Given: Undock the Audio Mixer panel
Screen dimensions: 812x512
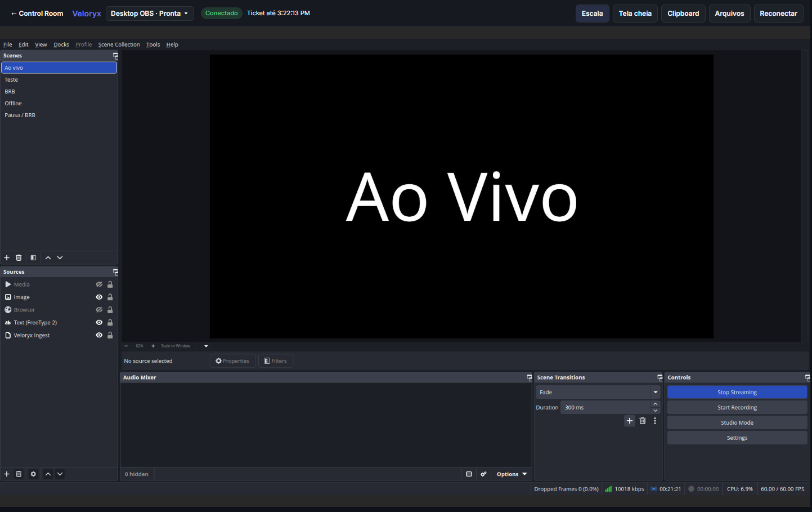Looking at the screenshot, I should click(x=529, y=377).
